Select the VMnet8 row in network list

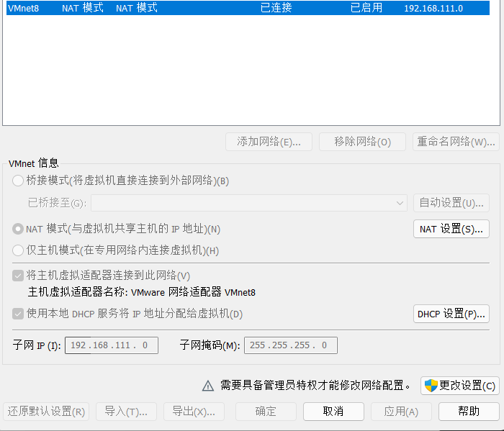pyautogui.click(x=248, y=8)
